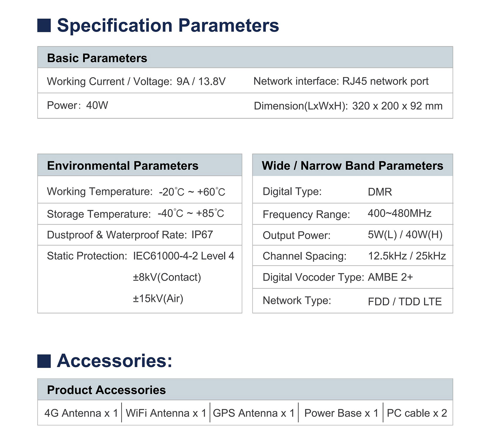
Task: Click the ±15kV(Air) static protection value
Action: tap(158, 299)
